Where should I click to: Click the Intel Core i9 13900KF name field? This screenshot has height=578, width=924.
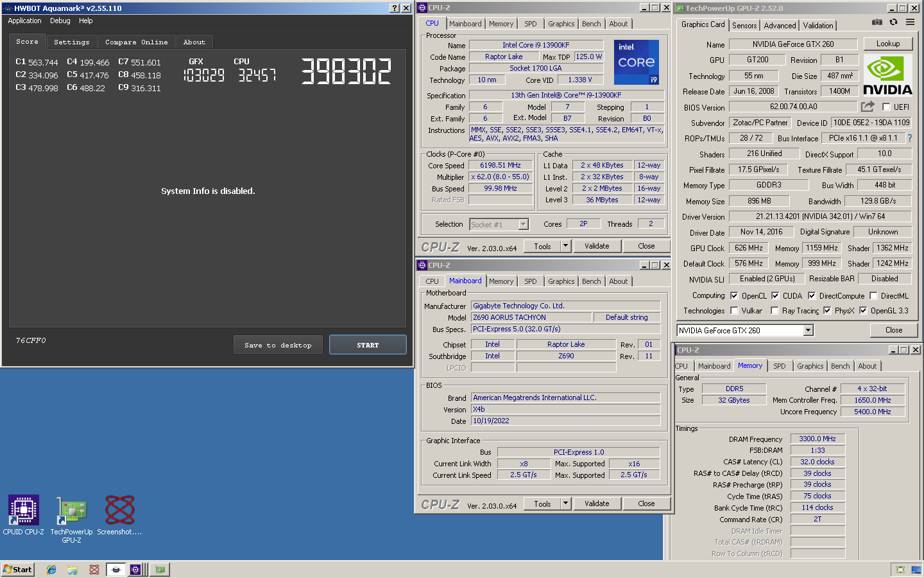pos(536,45)
